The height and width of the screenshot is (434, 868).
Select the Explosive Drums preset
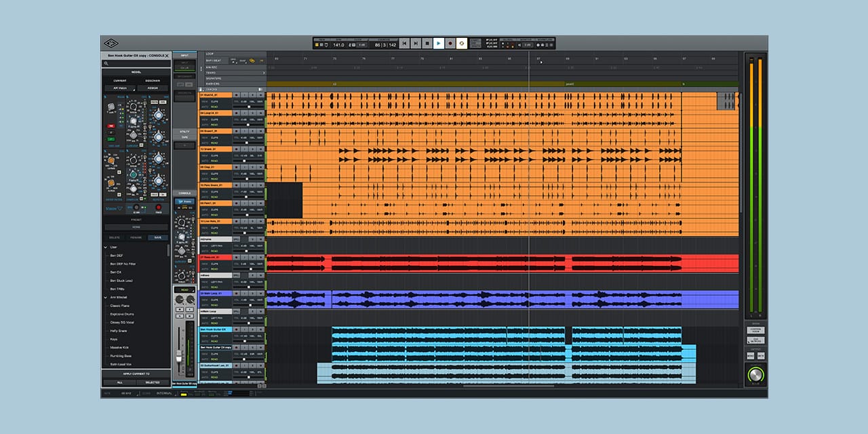pos(123,314)
